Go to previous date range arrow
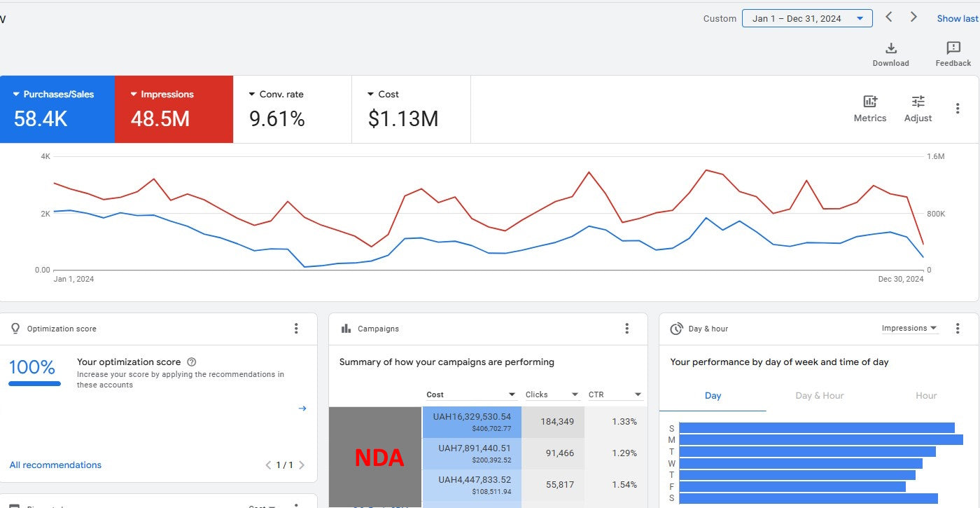980x508 pixels. click(889, 18)
